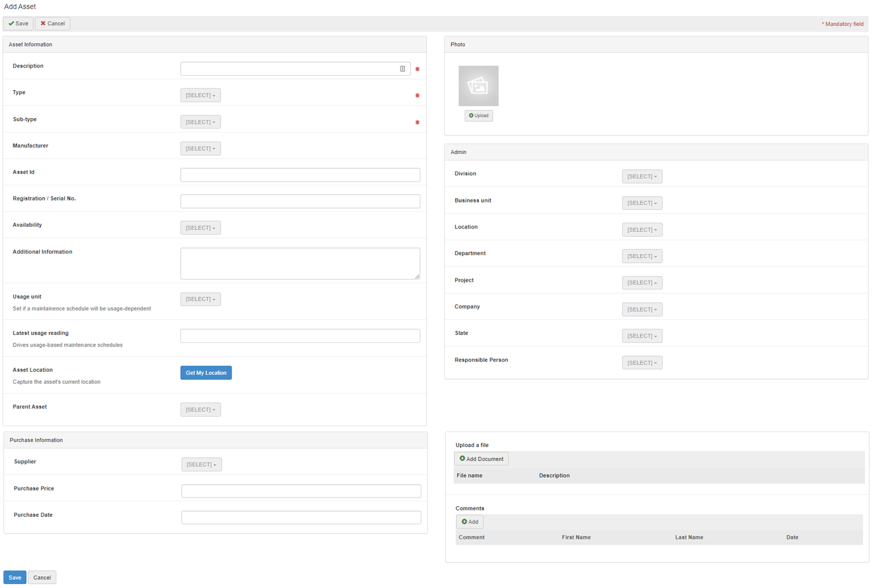Click the icon inside the Description field
Image resolution: width=875 pixels, height=588 pixels.
pos(402,69)
